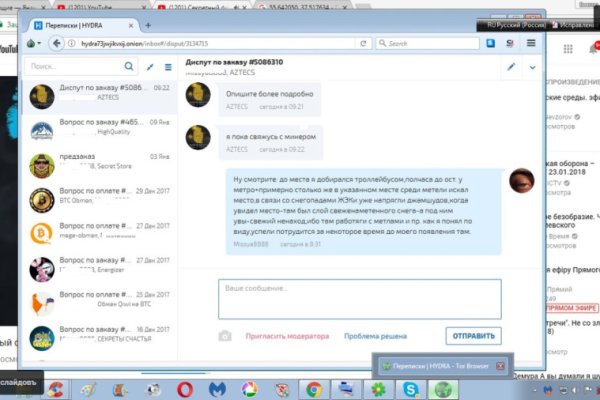
Task: Click the Пригласить модератора link
Action: 288,336
